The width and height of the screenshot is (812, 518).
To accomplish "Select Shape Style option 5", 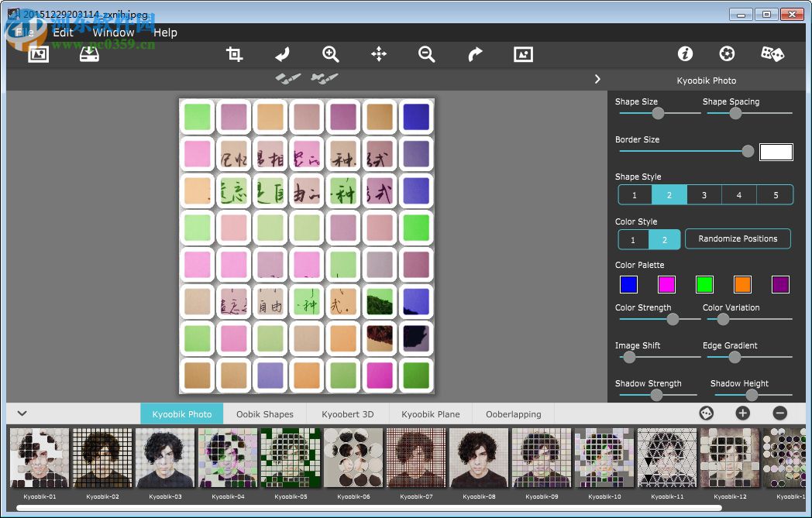I will pyautogui.click(x=775, y=194).
